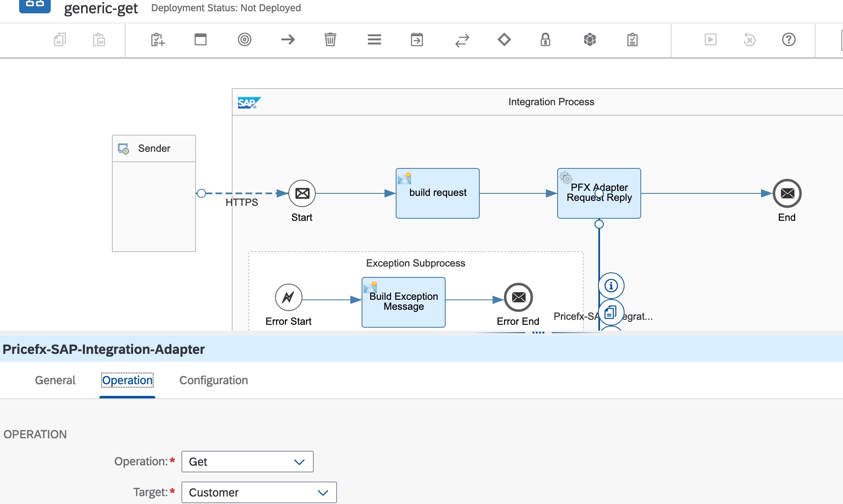Click the information bubble beside adapter line

(611, 286)
